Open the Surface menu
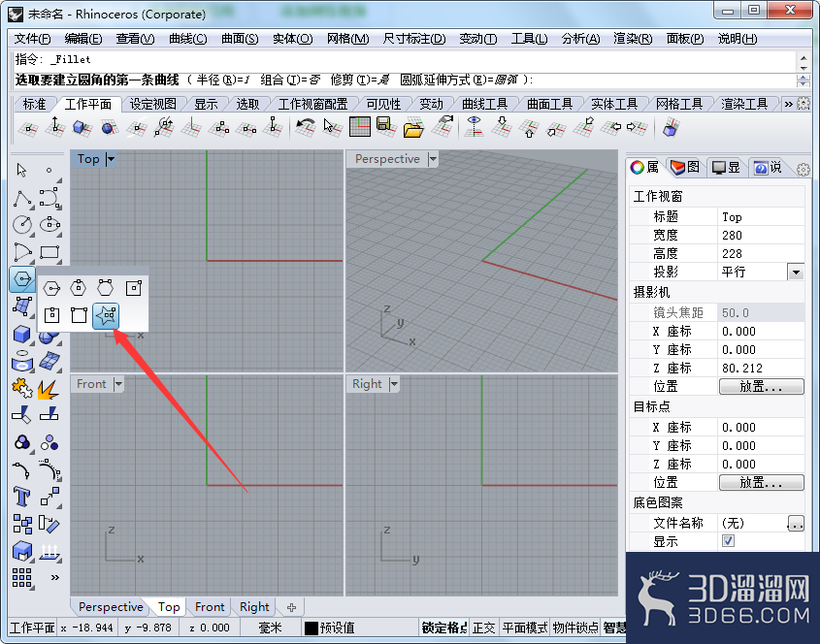 [x=240, y=39]
